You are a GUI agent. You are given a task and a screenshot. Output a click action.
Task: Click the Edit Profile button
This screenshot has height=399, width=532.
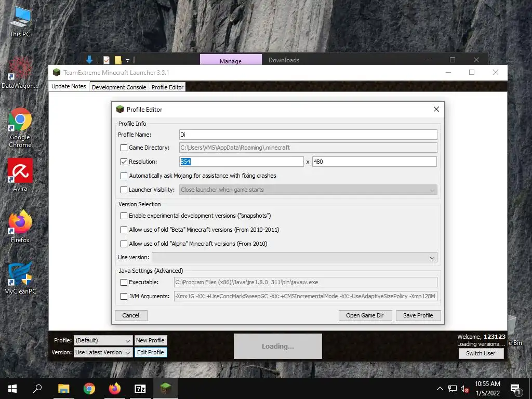150,352
